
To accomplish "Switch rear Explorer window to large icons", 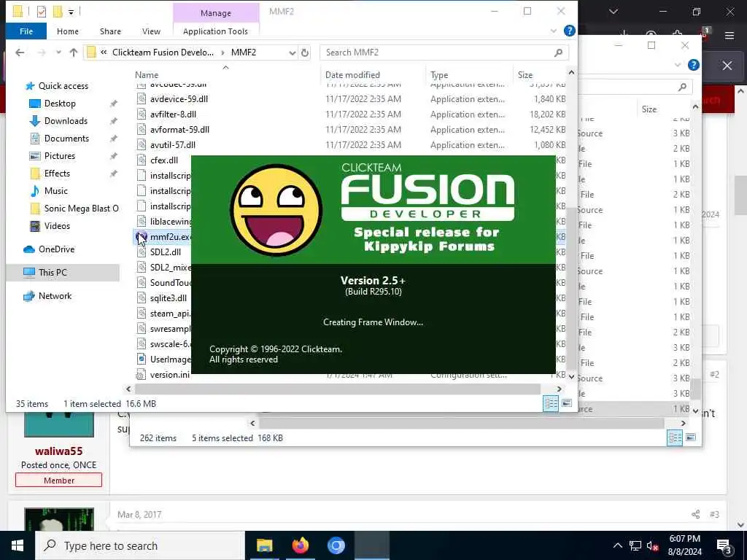I will click(x=691, y=437).
